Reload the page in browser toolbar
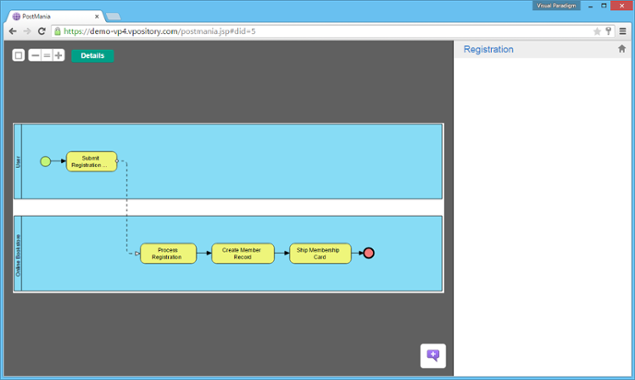The width and height of the screenshot is (635, 380). pos(41,31)
